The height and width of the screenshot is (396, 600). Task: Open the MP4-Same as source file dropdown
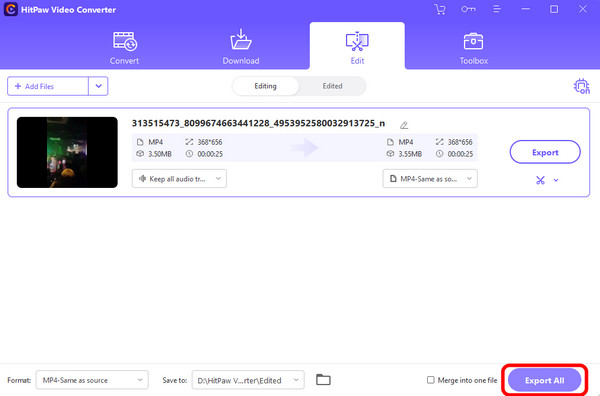click(x=430, y=179)
